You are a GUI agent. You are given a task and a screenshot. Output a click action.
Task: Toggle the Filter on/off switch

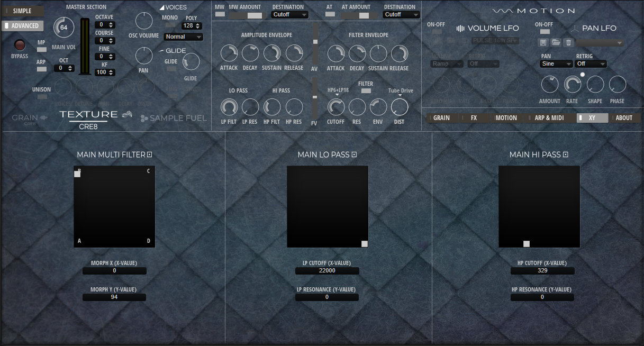(x=366, y=91)
